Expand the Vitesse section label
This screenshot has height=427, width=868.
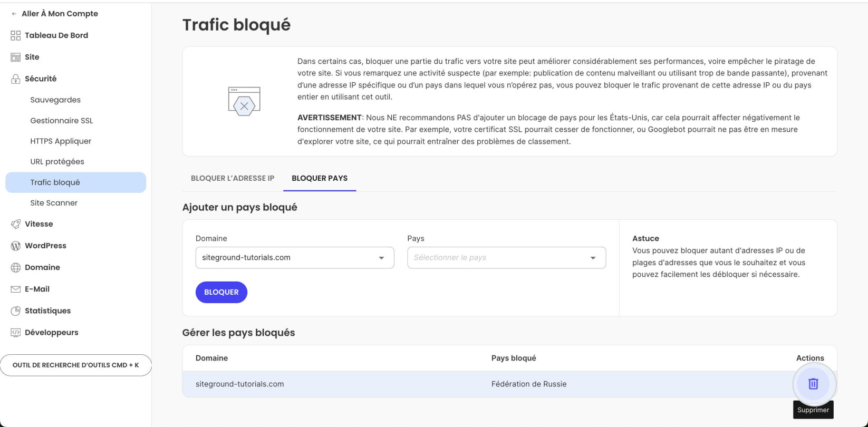click(x=39, y=224)
